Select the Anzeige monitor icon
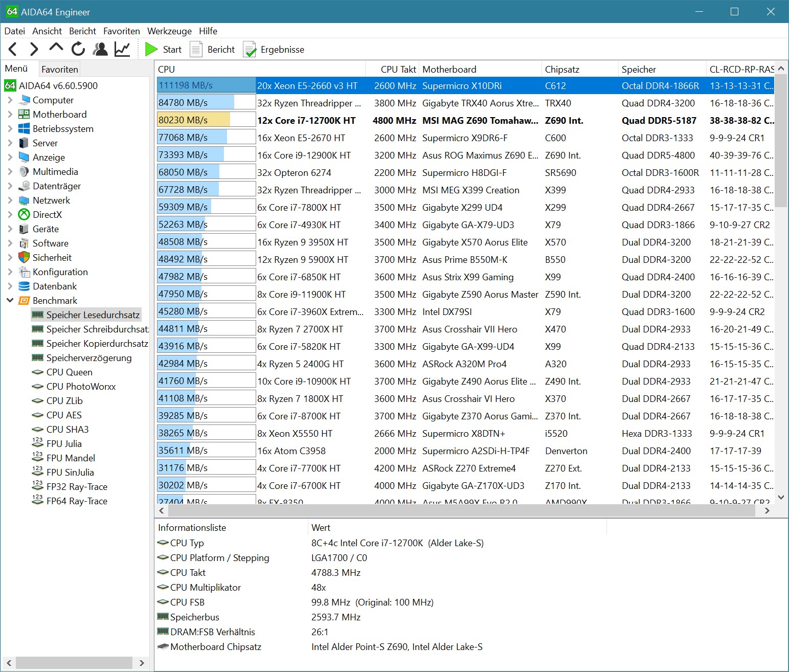 [x=24, y=158]
